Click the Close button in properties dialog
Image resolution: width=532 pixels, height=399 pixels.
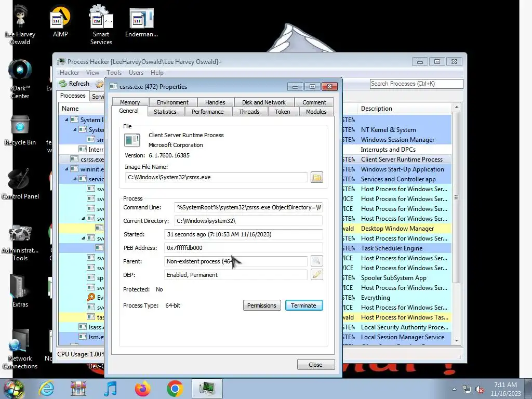pos(315,365)
